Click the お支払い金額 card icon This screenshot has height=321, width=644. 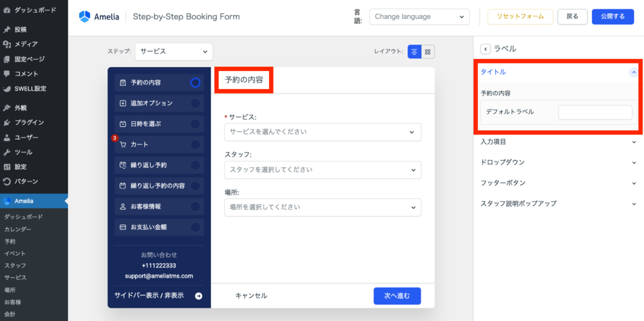(123, 227)
